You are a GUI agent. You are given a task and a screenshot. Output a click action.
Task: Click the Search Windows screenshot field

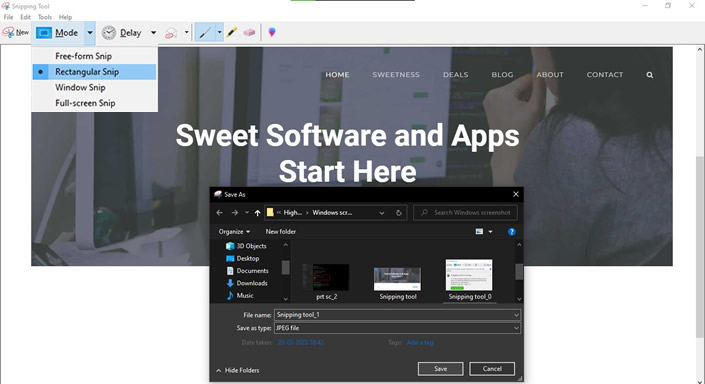(465, 213)
